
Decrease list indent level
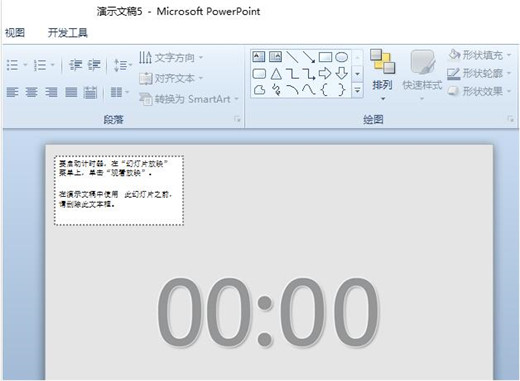(x=75, y=65)
